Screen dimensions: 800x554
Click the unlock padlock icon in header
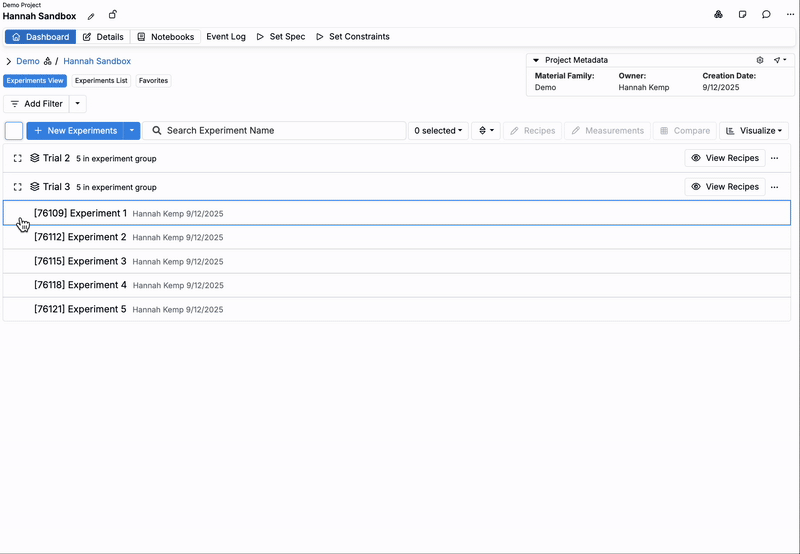click(x=112, y=15)
